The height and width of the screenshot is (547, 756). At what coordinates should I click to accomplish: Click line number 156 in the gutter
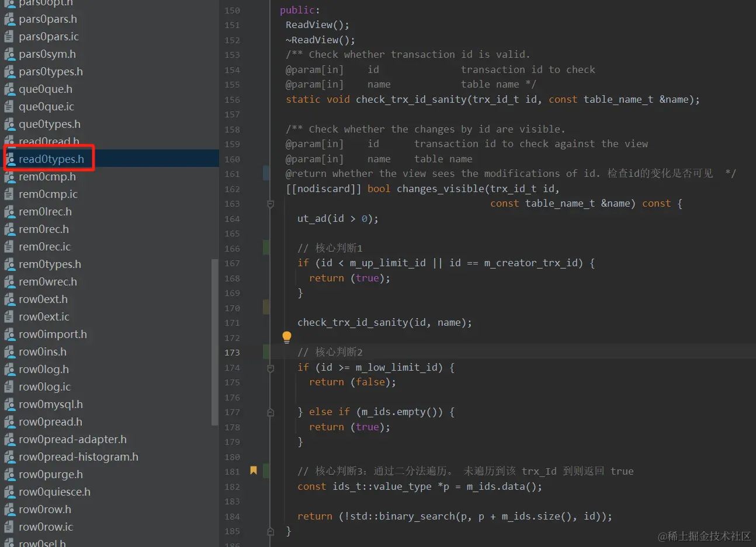point(232,100)
